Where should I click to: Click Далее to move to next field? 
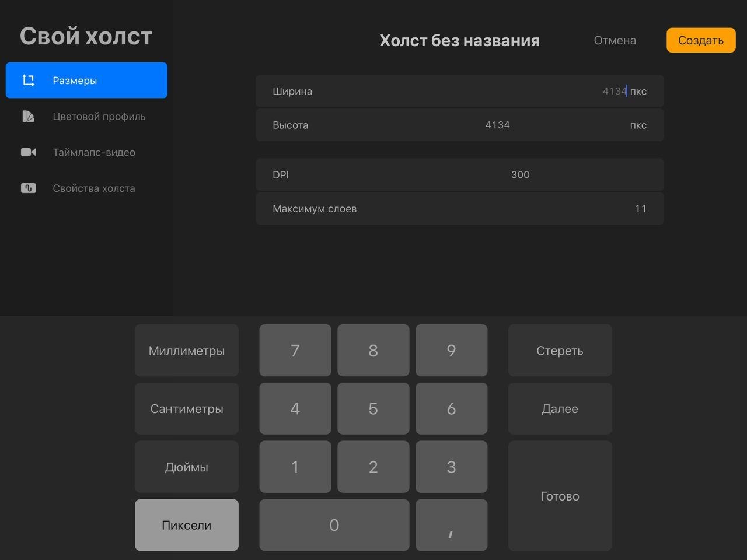[560, 409]
